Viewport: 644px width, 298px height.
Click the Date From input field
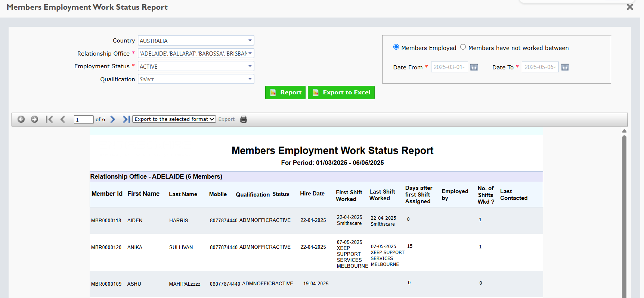coord(449,67)
